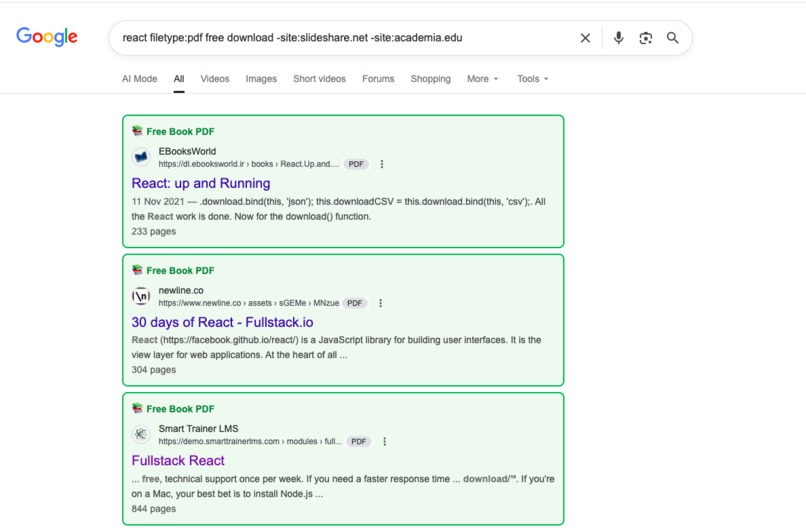Open three-dot menu for Smart Trainer LMS
The width and height of the screenshot is (806, 531).
pyautogui.click(x=384, y=442)
